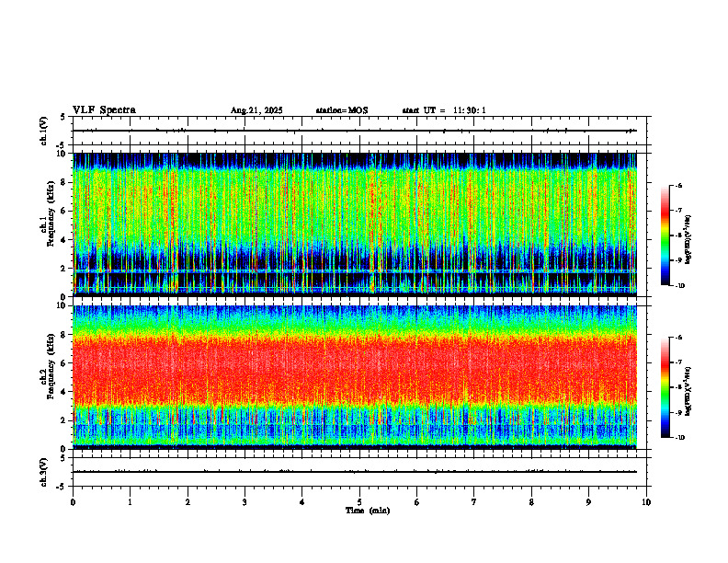Viewport: 728px width, 563px height.
Task: Click the 'ch.1(V)' waveform axis label
Action: pos(44,131)
